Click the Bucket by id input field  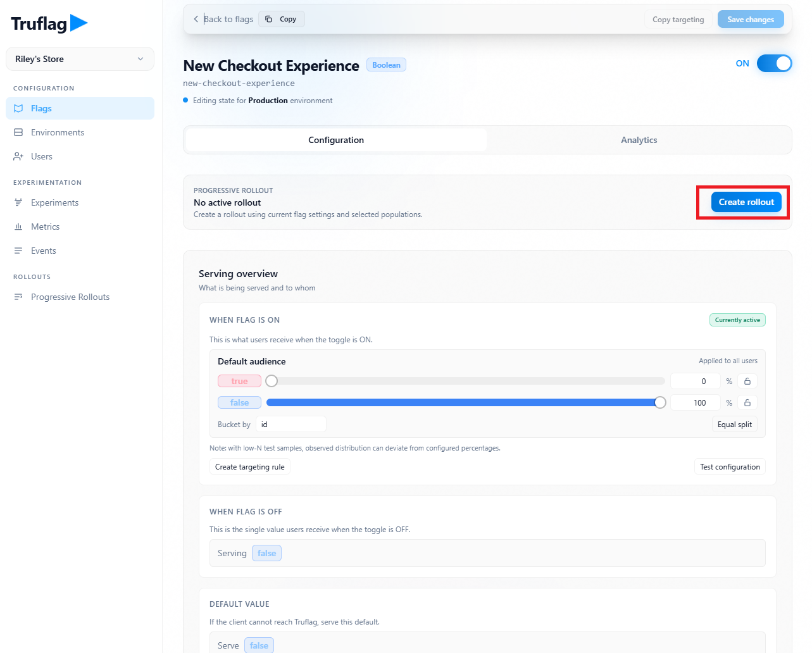pyautogui.click(x=291, y=424)
